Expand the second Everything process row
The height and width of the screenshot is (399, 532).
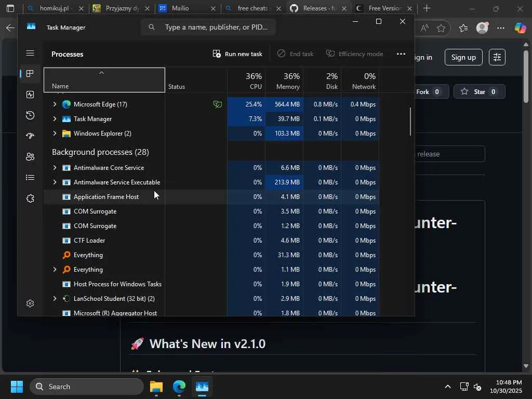(x=55, y=270)
